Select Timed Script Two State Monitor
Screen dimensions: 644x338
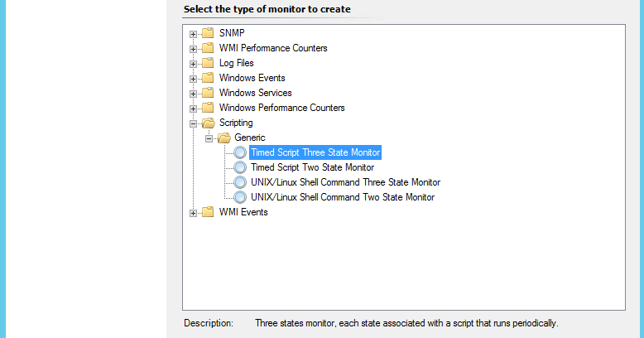[313, 167]
